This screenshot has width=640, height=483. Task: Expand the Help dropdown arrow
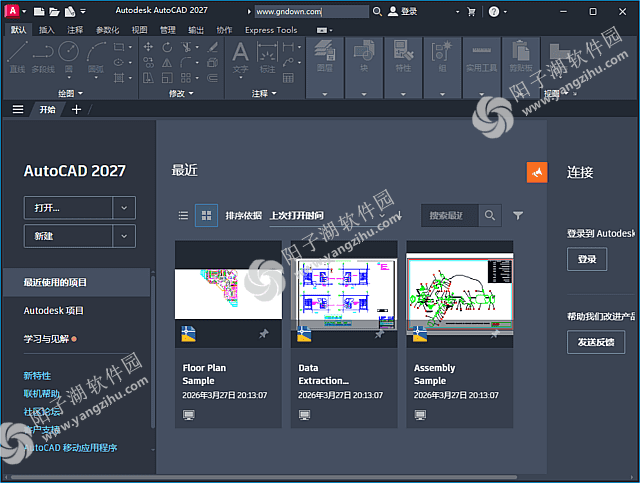click(505, 12)
